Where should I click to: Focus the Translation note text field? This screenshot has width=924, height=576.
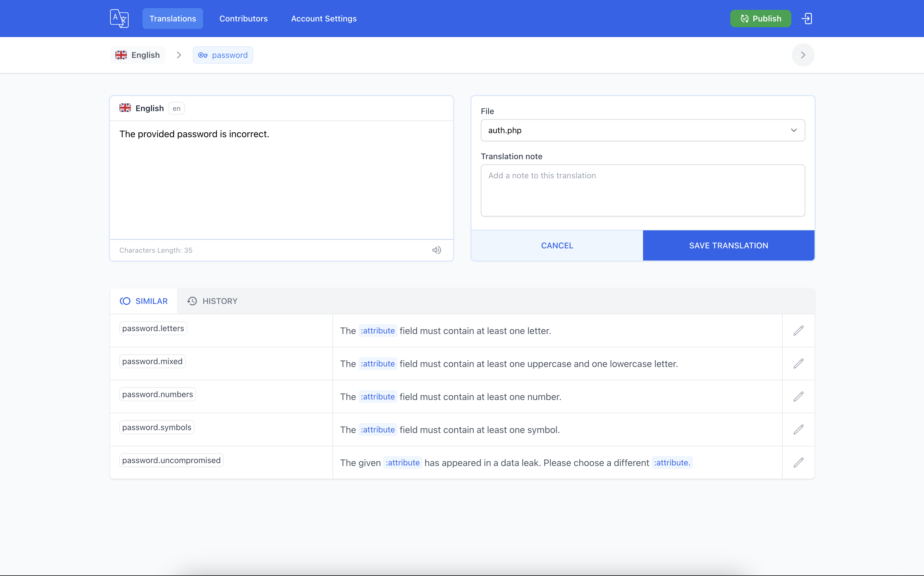(643, 190)
